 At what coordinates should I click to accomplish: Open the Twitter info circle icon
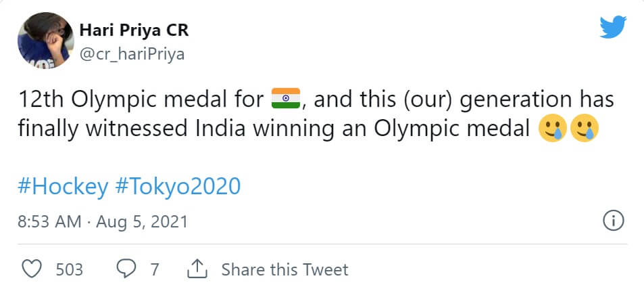[x=612, y=221]
